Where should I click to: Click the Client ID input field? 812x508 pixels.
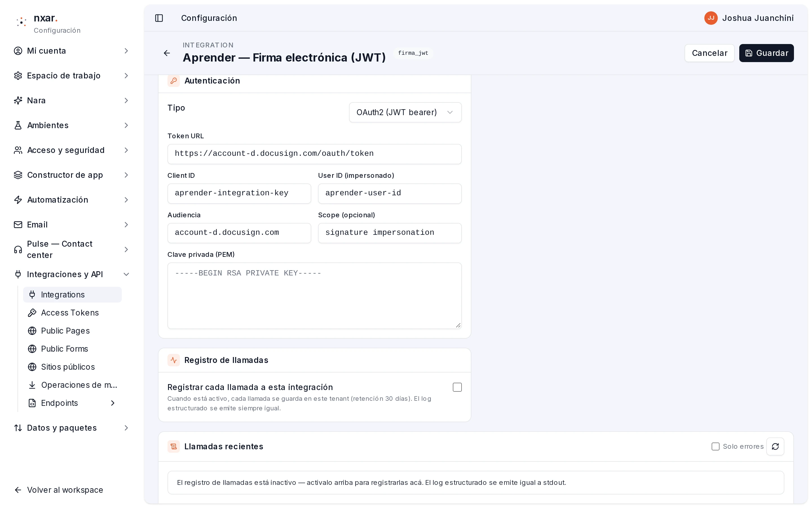coord(239,194)
